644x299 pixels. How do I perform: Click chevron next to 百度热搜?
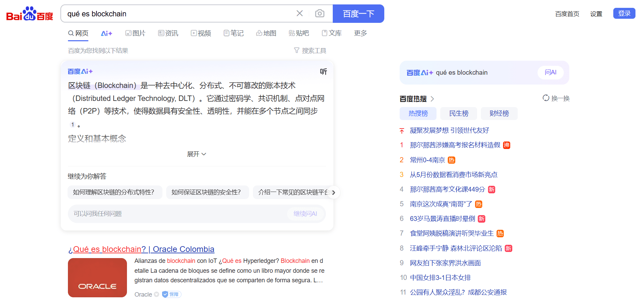(432, 99)
